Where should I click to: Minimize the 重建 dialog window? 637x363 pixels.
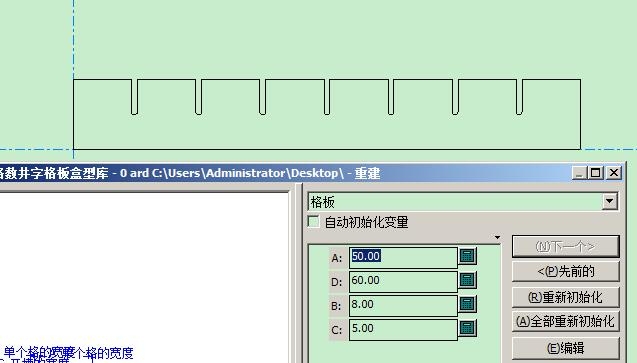tap(579, 173)
